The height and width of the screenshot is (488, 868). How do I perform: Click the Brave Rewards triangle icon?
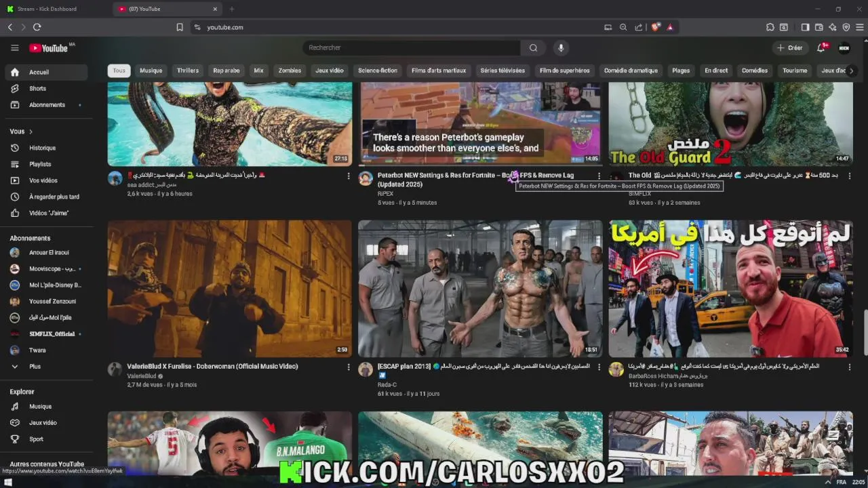coord(670,27)
